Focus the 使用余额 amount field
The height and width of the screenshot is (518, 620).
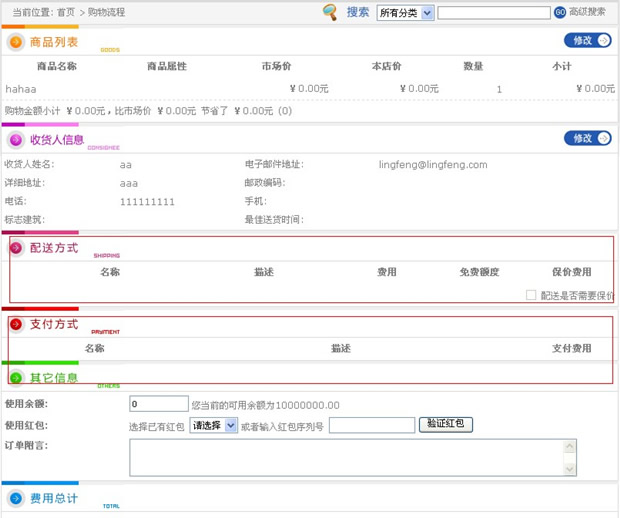pyautogui.click(x=159, y=404)
